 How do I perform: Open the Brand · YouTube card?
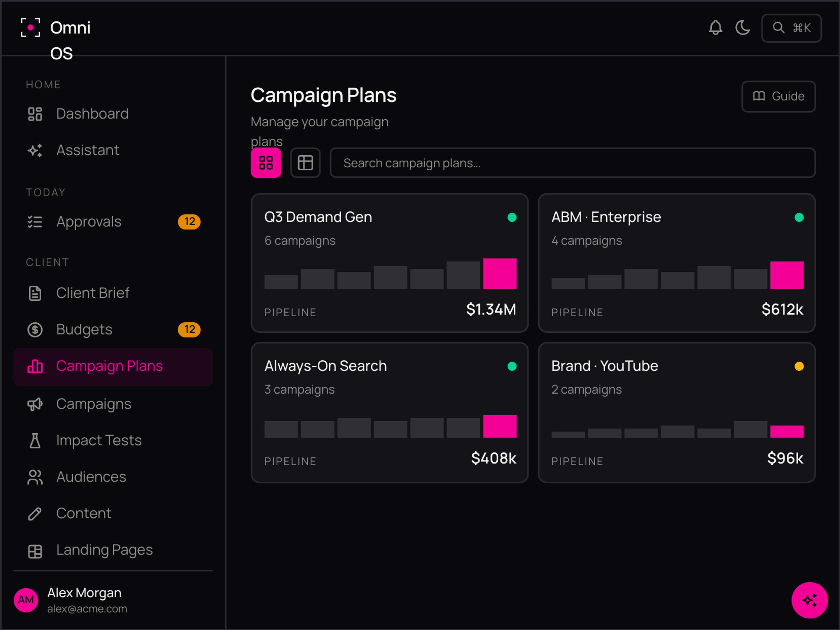click(x=677, y=413)
